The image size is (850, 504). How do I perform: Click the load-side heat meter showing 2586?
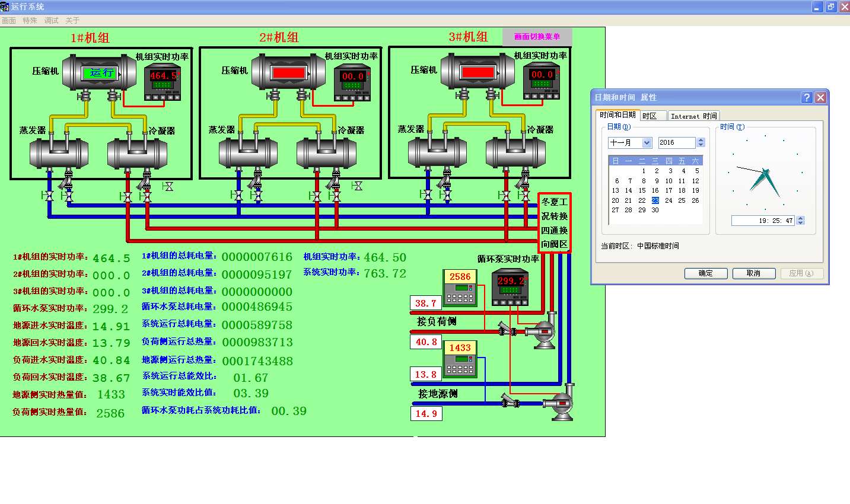point(460,288)
